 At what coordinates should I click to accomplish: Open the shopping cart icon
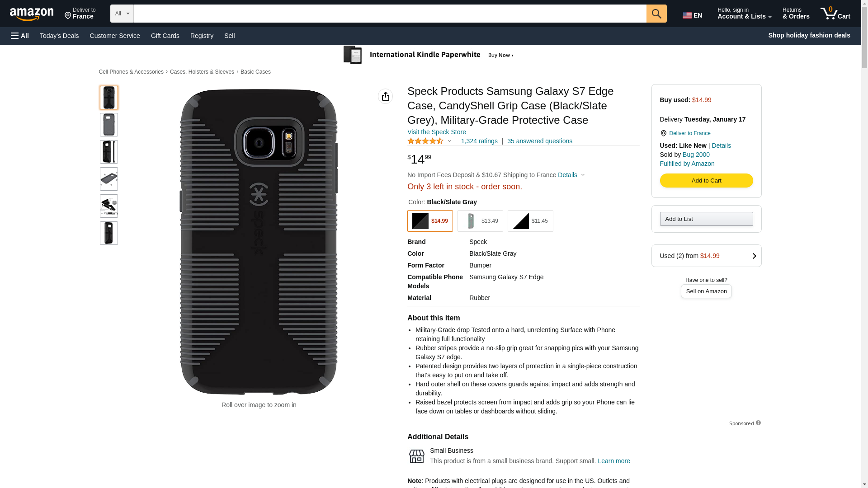tap(835, 14)
